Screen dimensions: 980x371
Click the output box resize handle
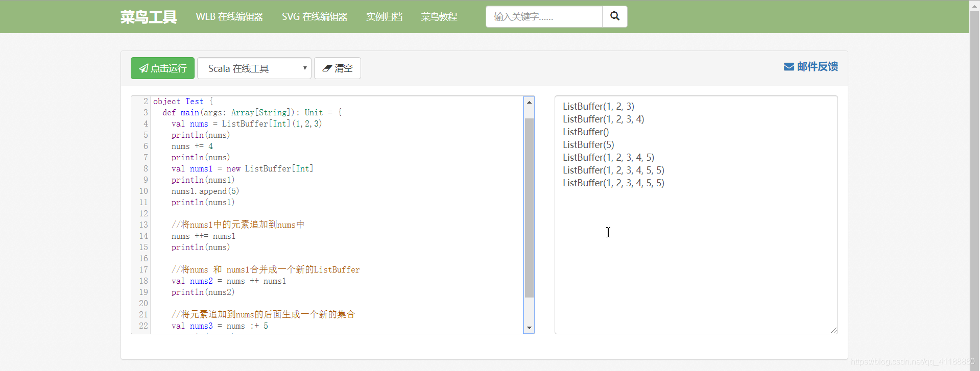(833, 330)
